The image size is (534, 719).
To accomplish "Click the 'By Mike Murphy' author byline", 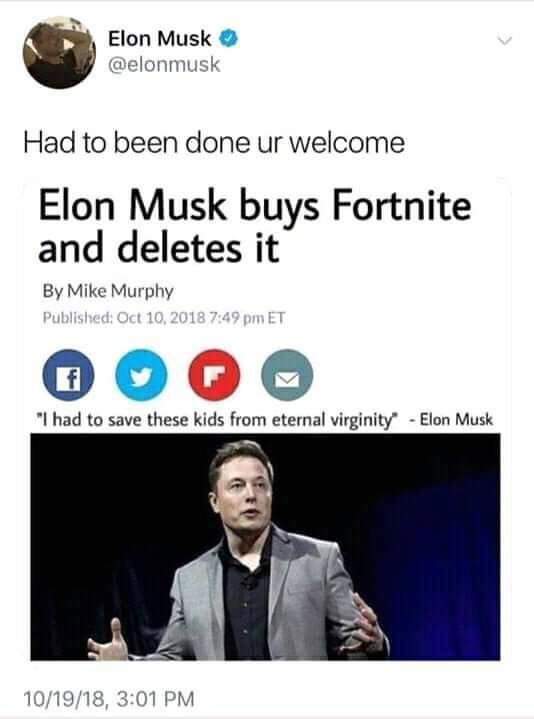I will tap(108, 291).
